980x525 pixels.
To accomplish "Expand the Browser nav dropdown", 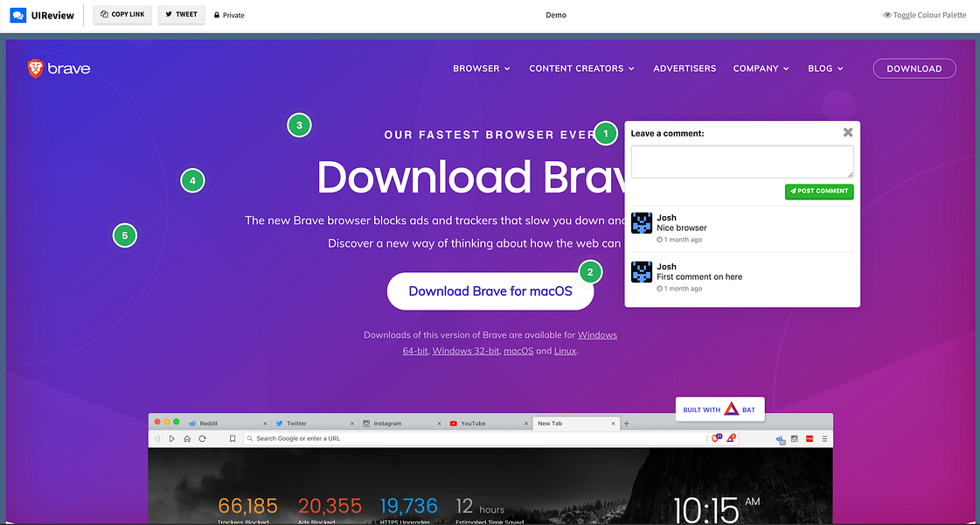I will pyautogui.click(x=481, y=68).
